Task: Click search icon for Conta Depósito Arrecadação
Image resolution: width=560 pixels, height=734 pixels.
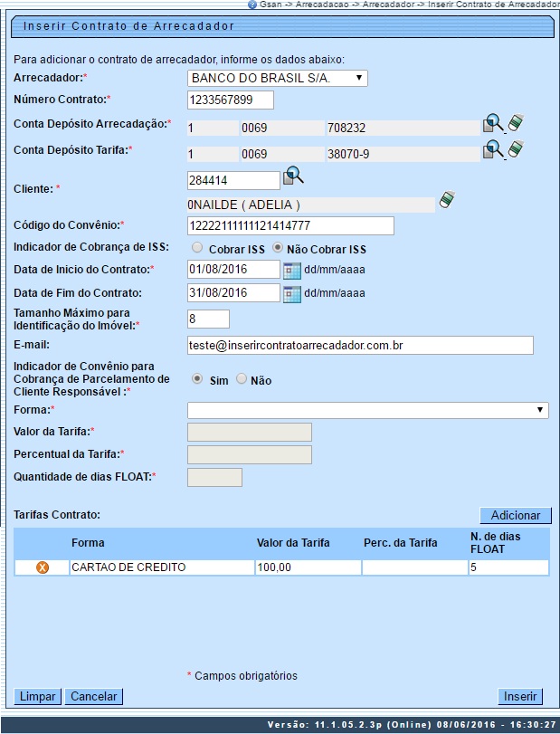Action: coord(493,124)
